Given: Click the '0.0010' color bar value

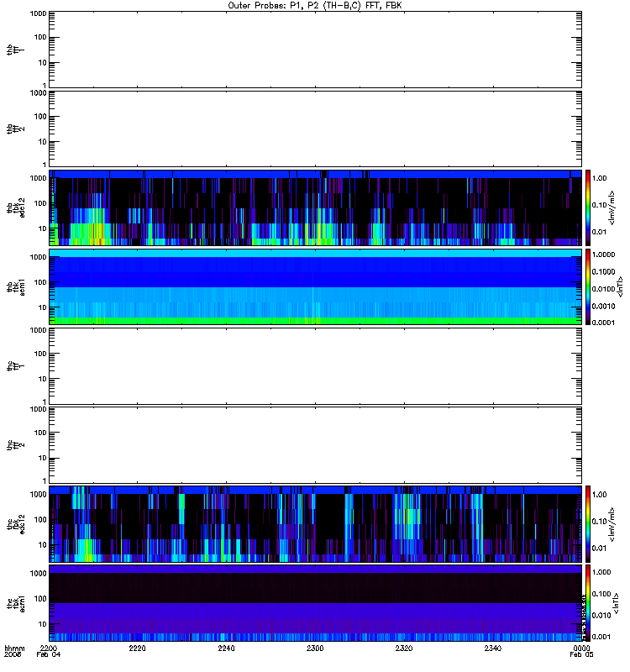Looking at the screenshot, I should (x=603, y=306).
